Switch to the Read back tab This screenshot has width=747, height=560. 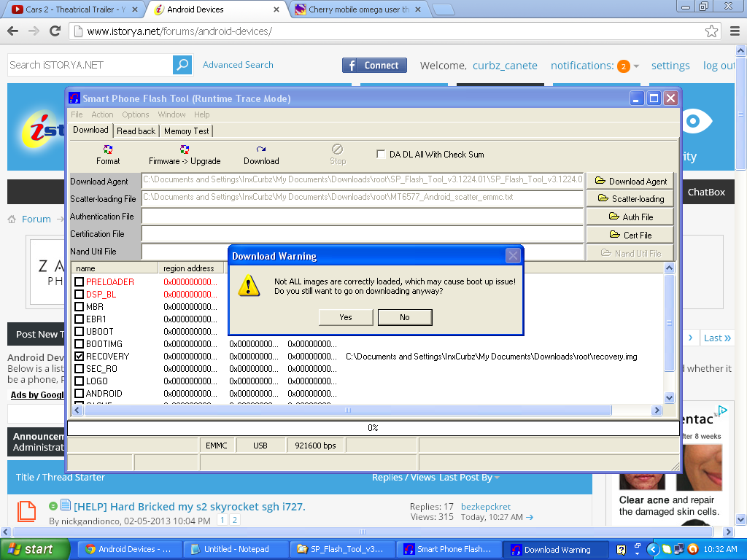[x=136, y=131]
